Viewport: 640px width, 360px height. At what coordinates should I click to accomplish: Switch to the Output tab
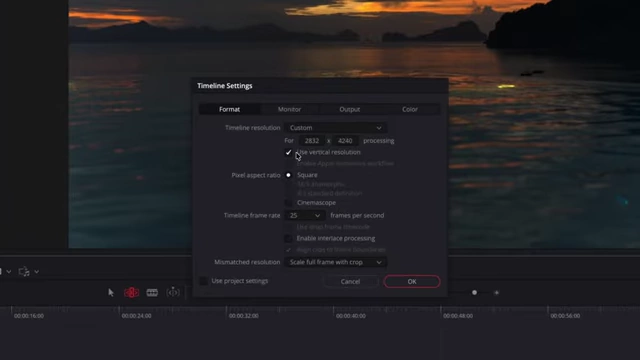tap(350, 109)
